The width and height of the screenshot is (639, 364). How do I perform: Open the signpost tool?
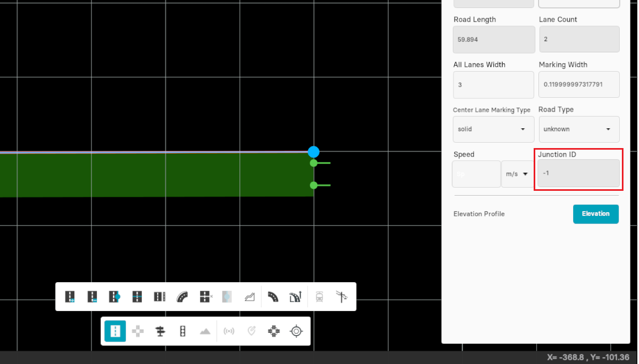(160, 331)
